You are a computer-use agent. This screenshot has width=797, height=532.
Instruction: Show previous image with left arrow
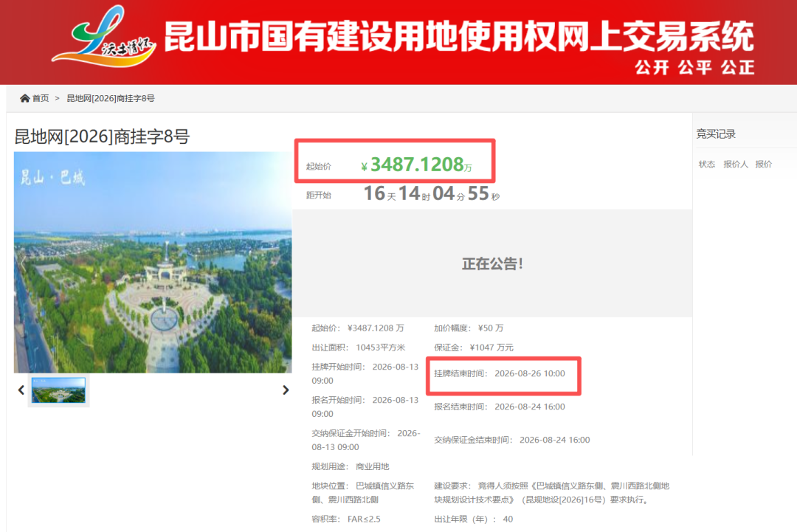point(21,390)
